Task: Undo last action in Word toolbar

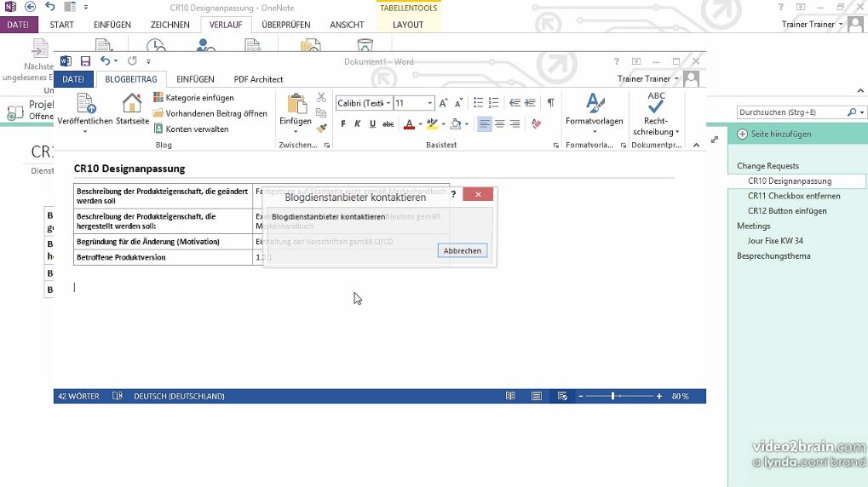Action: 105,61
